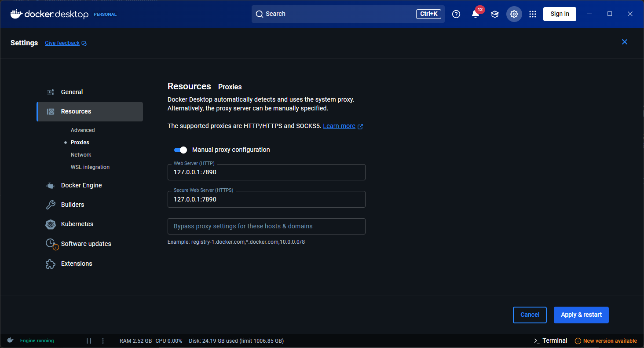Select Network under Resources

(81, 155)
